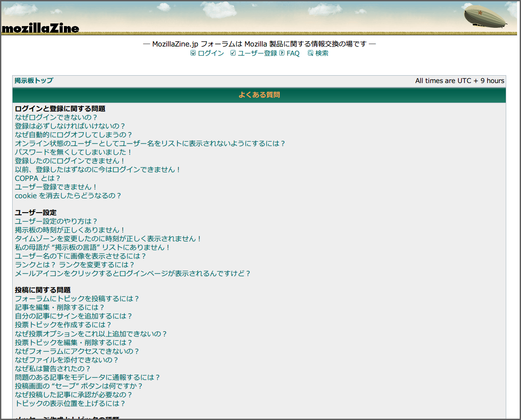Click the magnifier icon beside 検索
The height and width of the screenshot is (420, 521).
coord(311,53)
